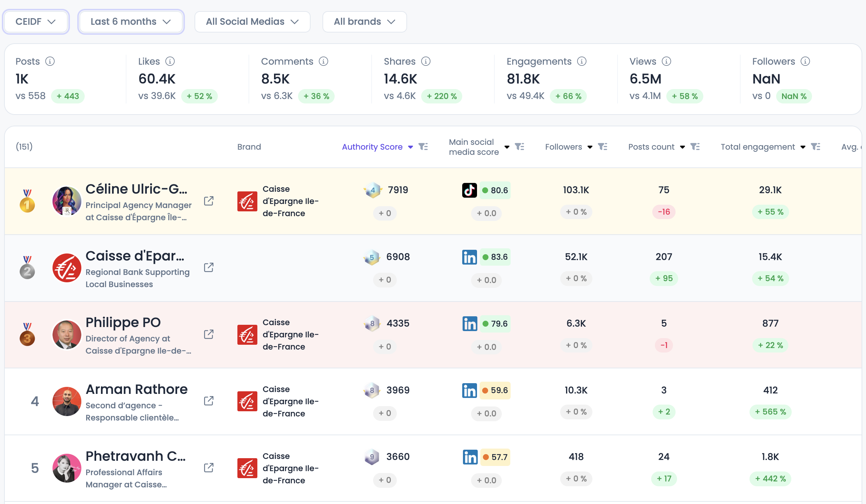Screen dimensions: 866x504
Task: Click the info icon next to Shares
Action: (x=426, y=61)
